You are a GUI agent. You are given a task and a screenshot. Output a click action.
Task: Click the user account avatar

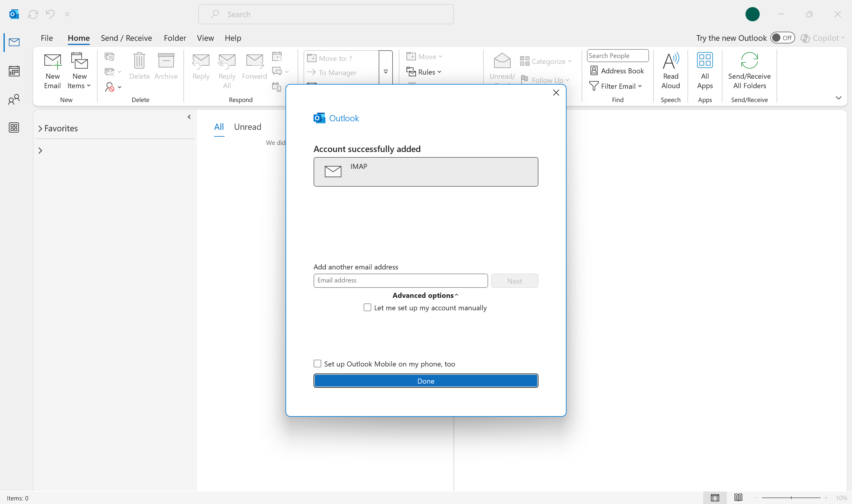pos(753,14)
